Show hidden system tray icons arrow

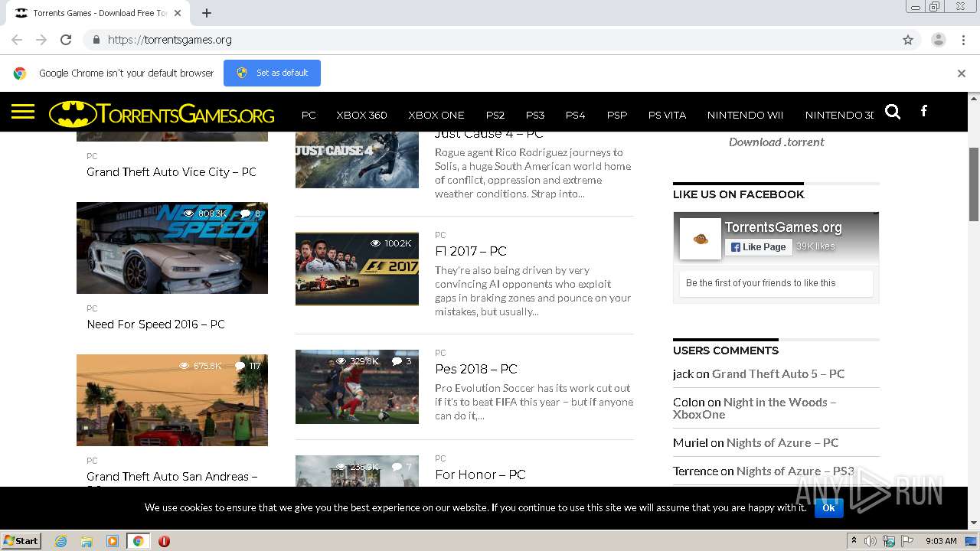pyautogui.click(x=854, y=541)
